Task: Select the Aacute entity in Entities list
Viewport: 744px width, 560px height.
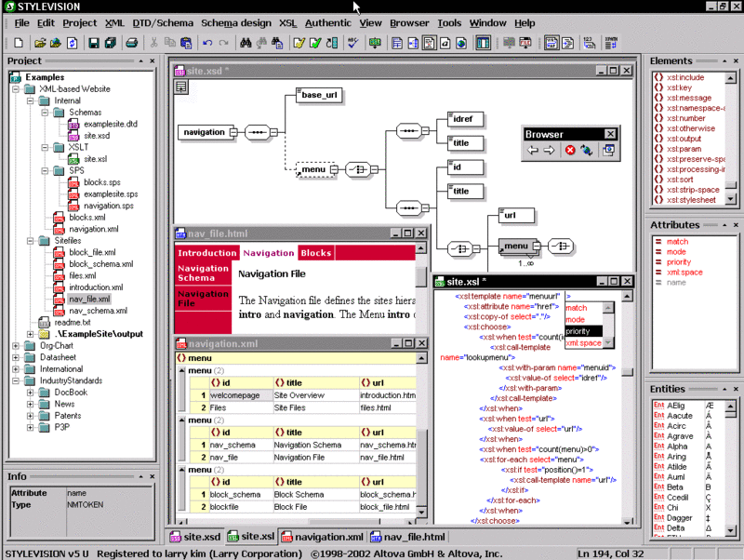Action: point(680,416)
